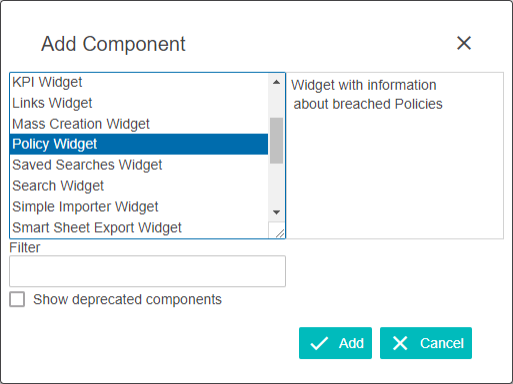Select the highlighted Policy Widget item
Image resolution: width=513 pixels, height=384 pixels.
(x=139, y=144)
